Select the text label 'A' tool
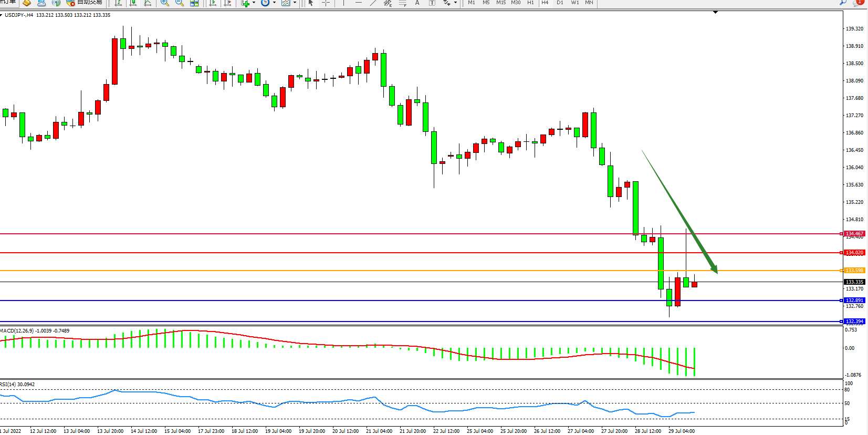 (417, 3)
